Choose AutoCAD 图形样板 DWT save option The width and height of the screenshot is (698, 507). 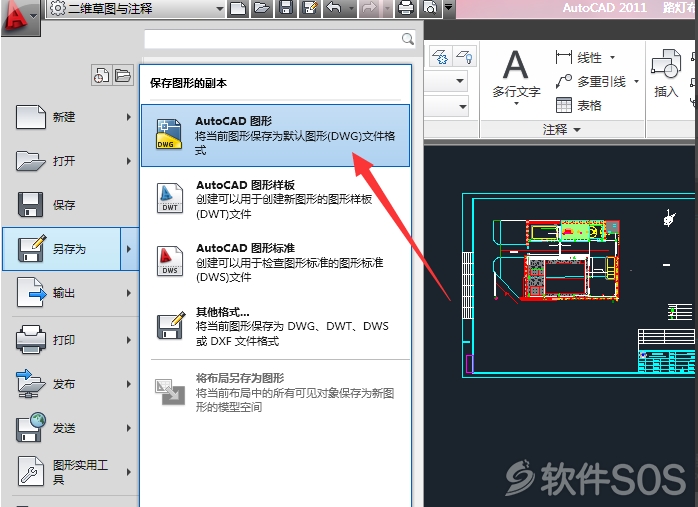pyautogui.click(x=276, y=199)
